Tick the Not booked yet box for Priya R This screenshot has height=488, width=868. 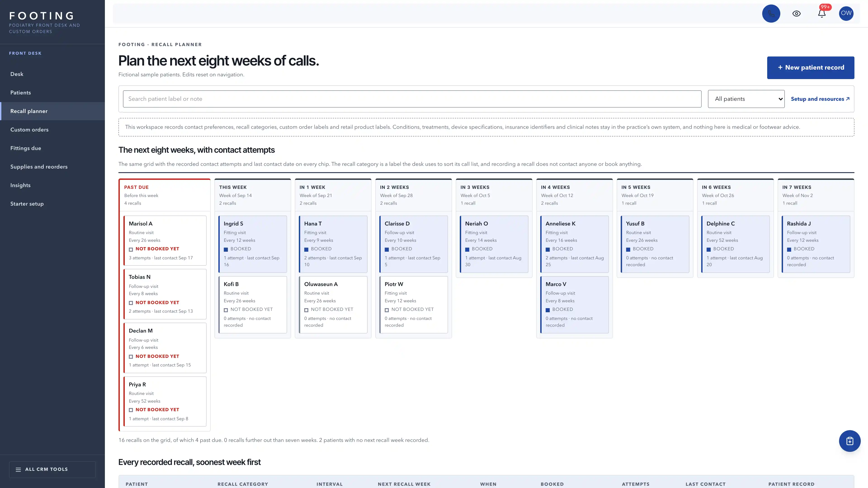131,410
